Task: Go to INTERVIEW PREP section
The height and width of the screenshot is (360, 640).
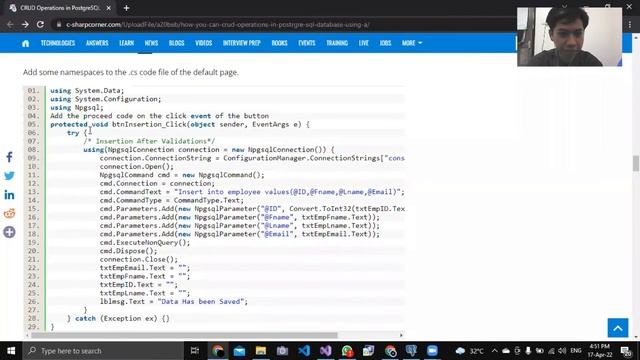Action: pyautogui.click(x=242, y=43)
